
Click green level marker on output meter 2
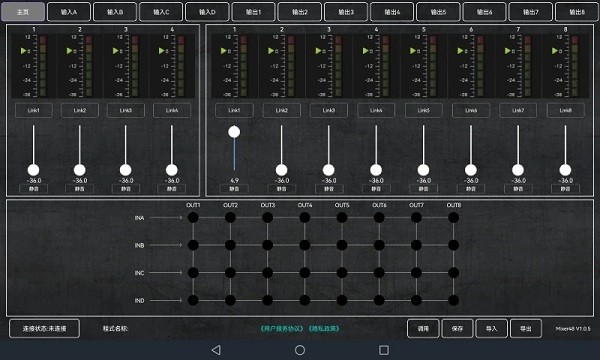pos(271,50)
